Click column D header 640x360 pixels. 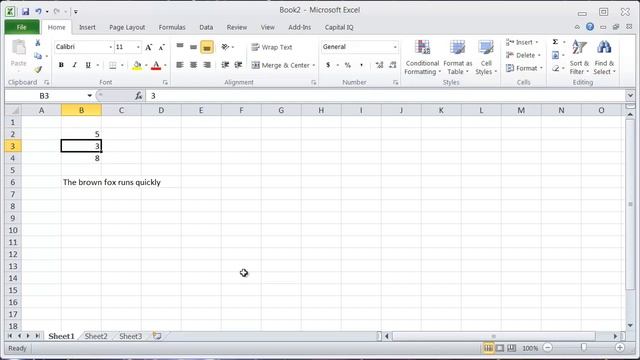(161, 110)
